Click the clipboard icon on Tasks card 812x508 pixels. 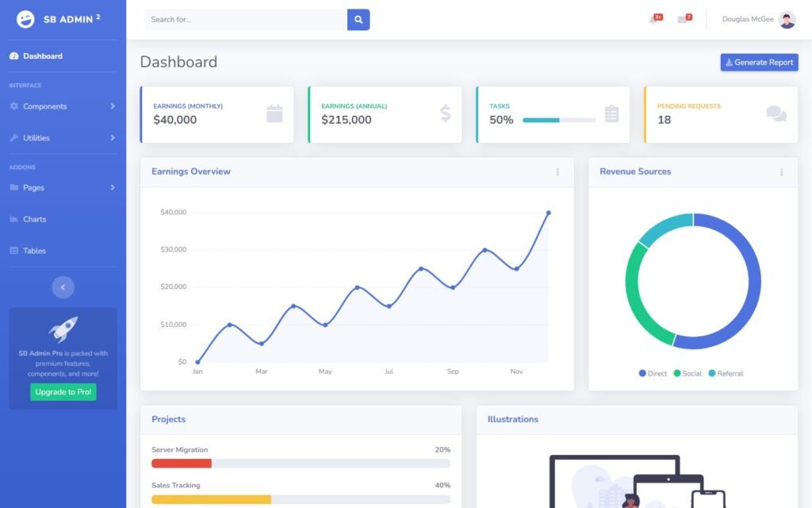pyautogui.click(x=611, y=114)
